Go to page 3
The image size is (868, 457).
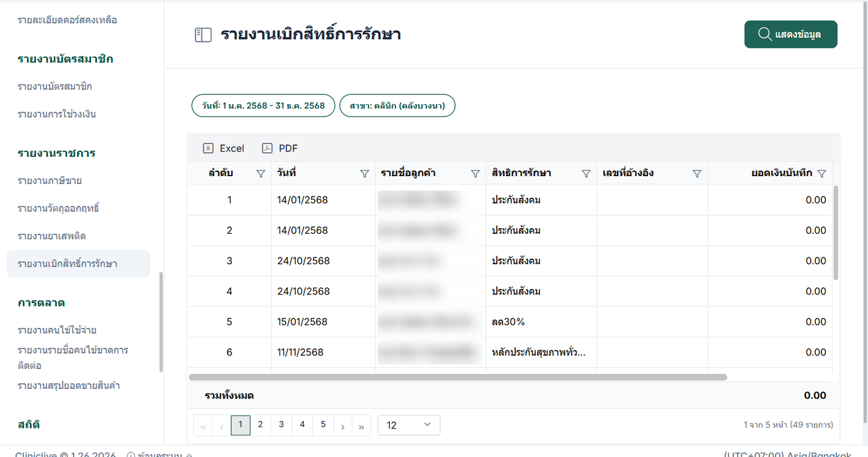pos(281,425)
